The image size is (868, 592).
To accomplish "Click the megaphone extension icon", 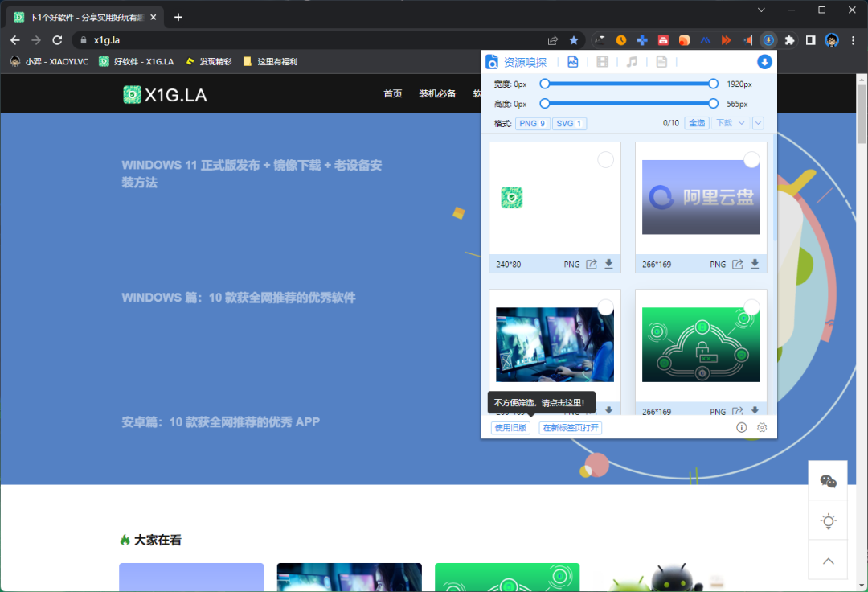I will pyautogui.click(x=747, y=40).
